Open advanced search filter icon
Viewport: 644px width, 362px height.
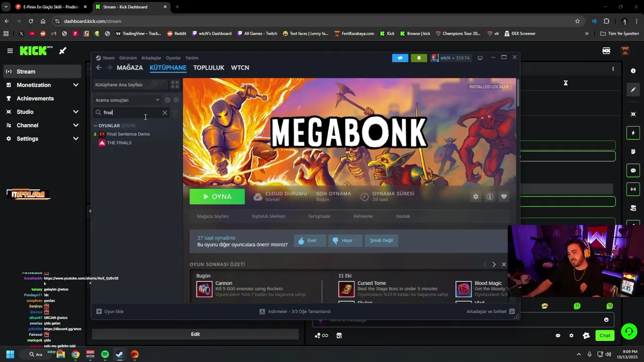(x=175, y=113)
